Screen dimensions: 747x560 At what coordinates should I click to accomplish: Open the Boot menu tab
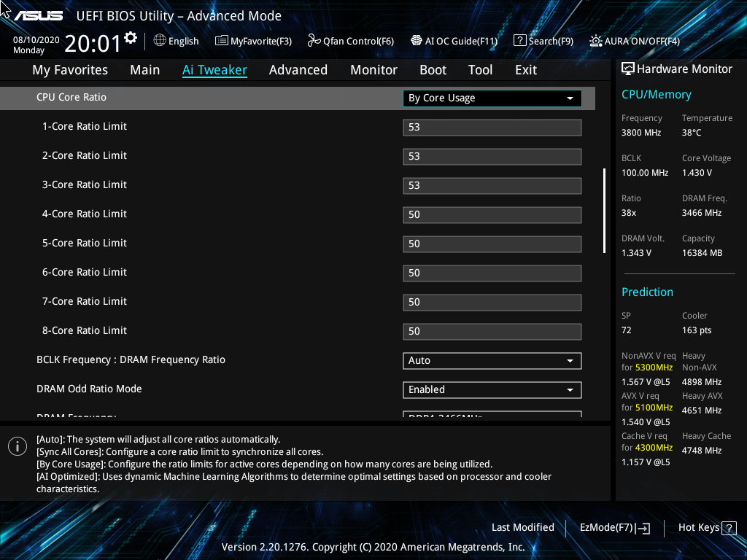433,69
